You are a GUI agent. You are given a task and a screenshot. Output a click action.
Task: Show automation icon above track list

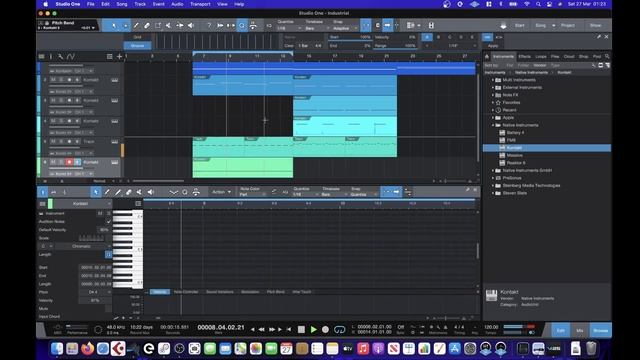click(71, 56)
